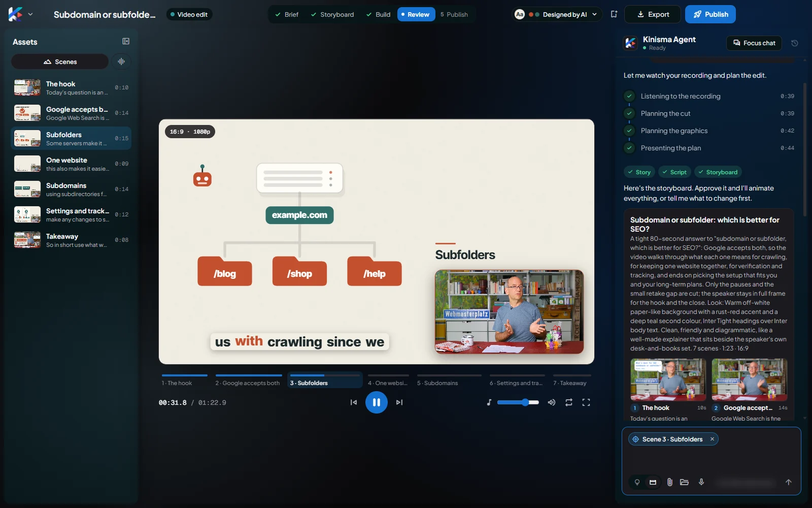
Task: Click the blue Publish button
Action: (710, 14)
